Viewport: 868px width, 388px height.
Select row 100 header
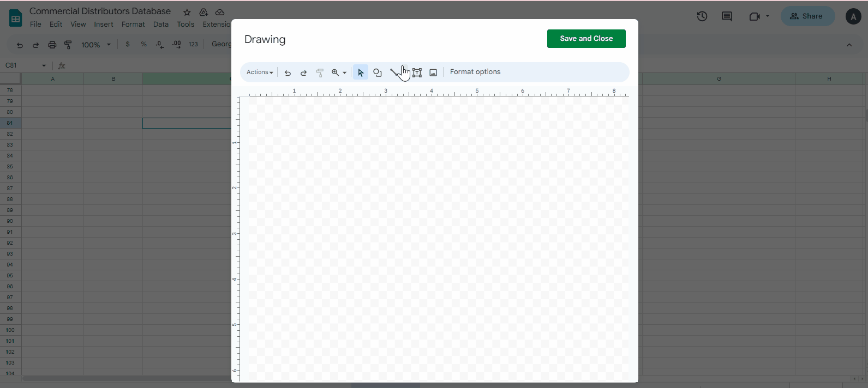point(10,330)
